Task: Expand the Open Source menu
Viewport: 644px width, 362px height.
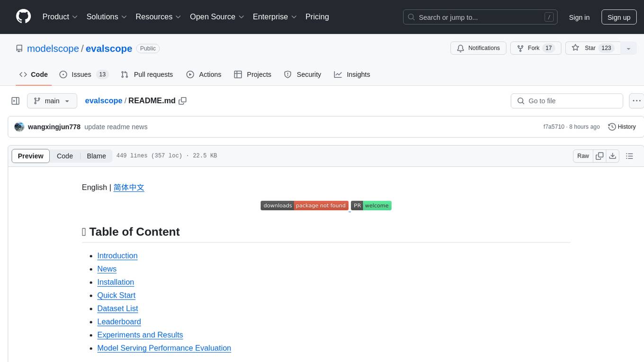Action: click(217, 17)
